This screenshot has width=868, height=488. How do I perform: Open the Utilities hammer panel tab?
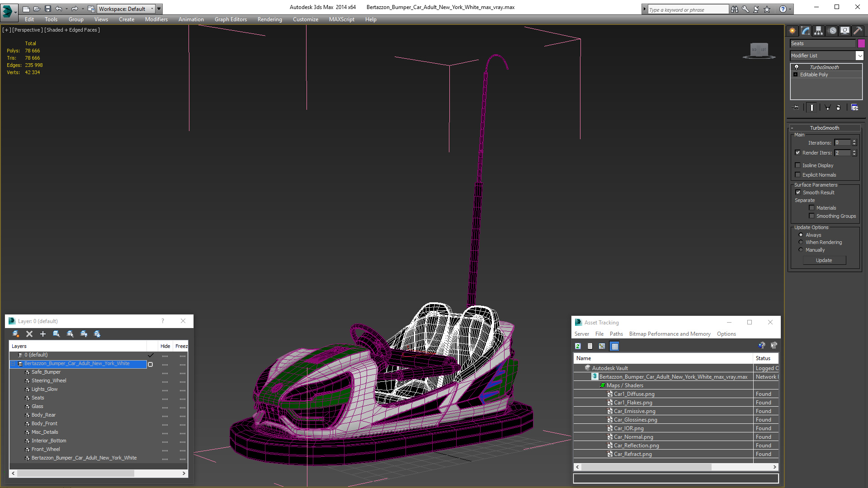coord(858,31)
